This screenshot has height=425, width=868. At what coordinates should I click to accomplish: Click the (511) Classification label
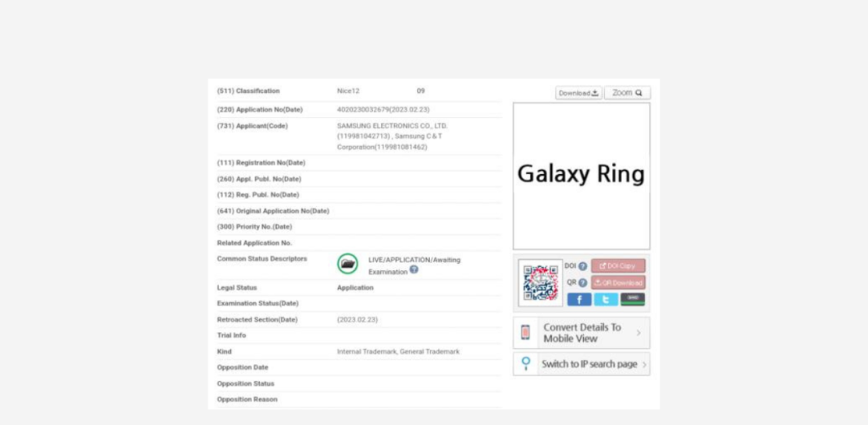[248, 90]
